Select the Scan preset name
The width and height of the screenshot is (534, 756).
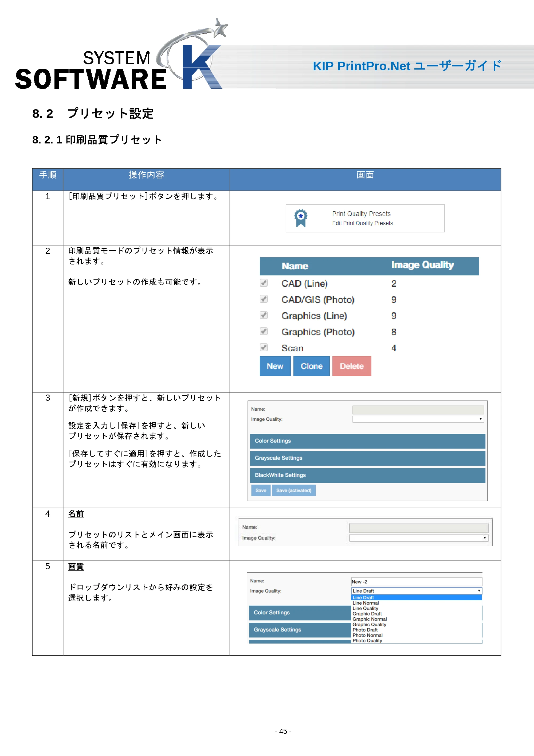(292, 348)
